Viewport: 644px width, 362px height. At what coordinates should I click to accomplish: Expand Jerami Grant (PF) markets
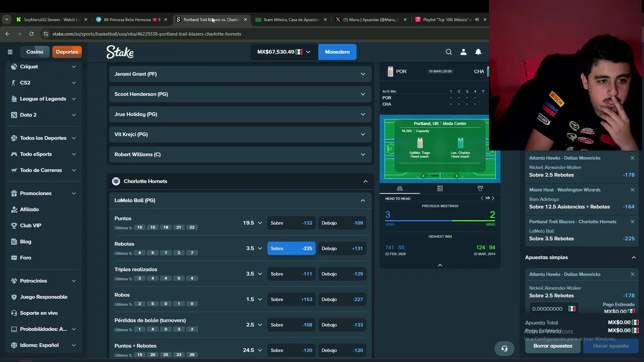tap(239, 74)
